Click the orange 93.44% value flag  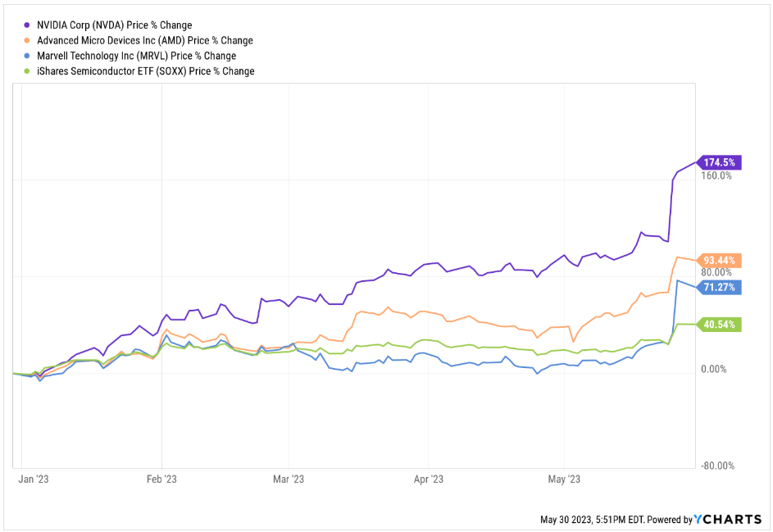[721, 260]
